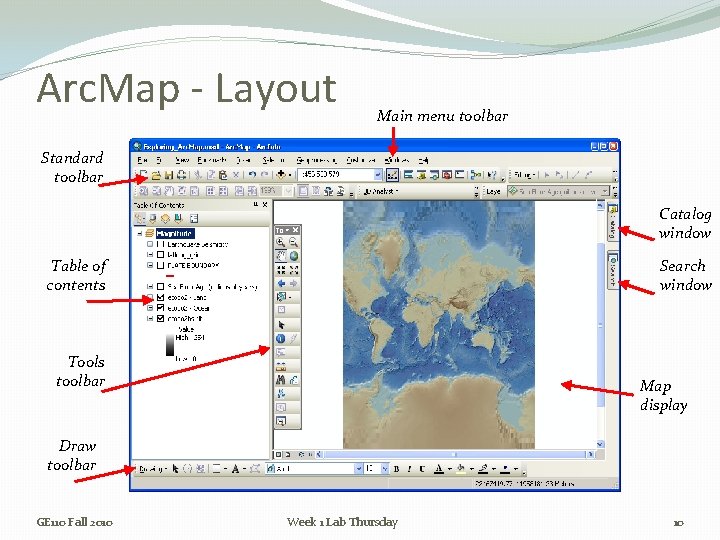Open the View menu

pos(182,160)
